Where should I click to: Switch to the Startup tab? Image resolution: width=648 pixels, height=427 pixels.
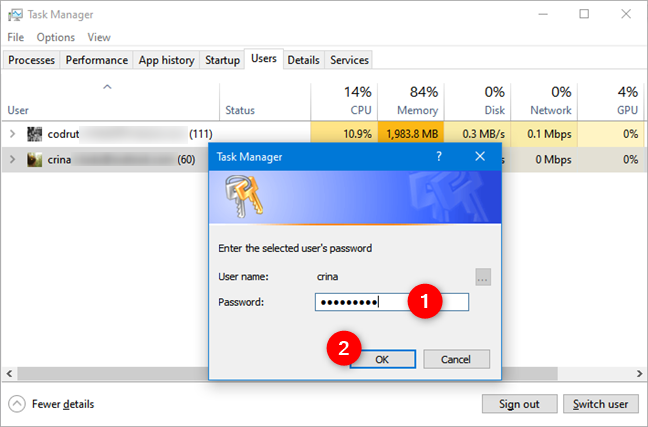tap(222, 60)
